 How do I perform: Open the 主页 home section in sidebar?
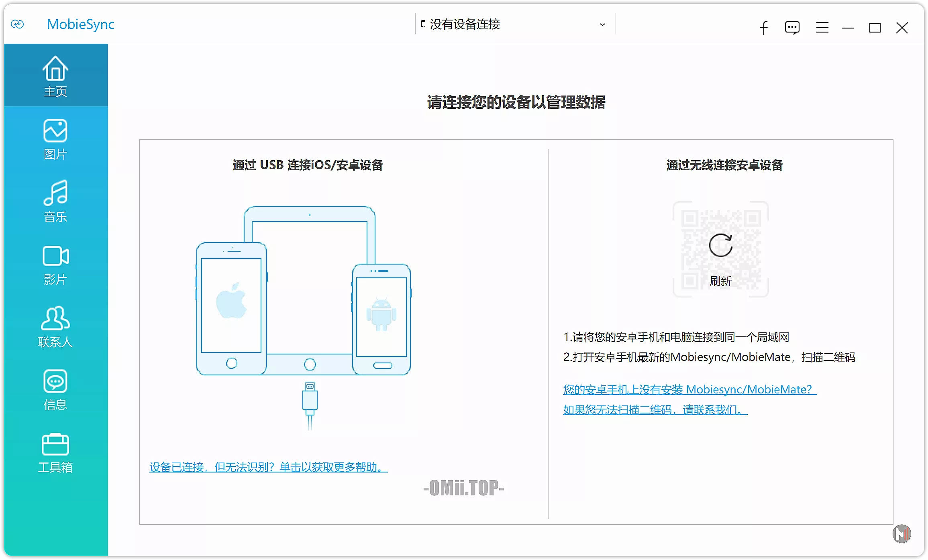click(55, 75)
